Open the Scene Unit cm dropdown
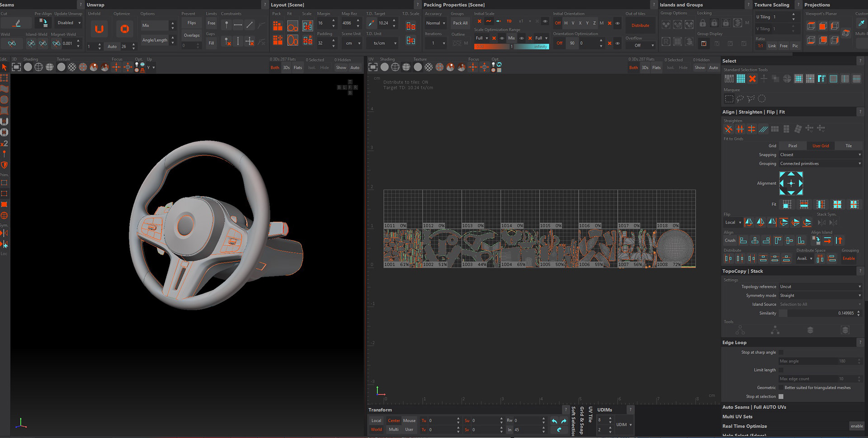Screen dimensions: 868x438 pyautogui.click(x=352, y=43)
